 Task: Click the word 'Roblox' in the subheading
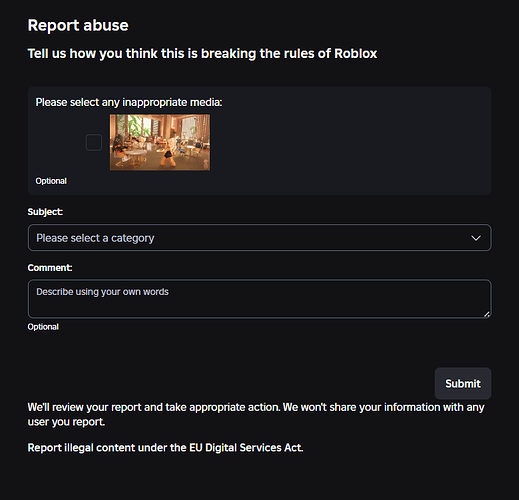[x=356, y=53]
